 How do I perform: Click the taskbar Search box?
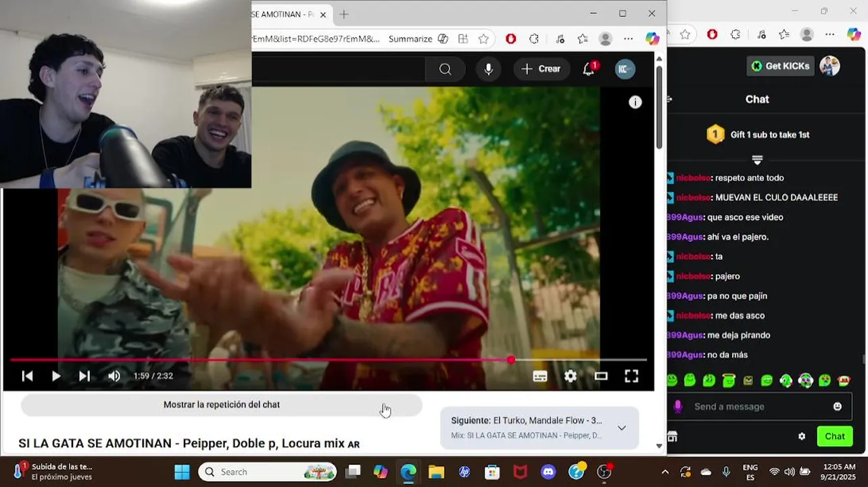[268, 471]
